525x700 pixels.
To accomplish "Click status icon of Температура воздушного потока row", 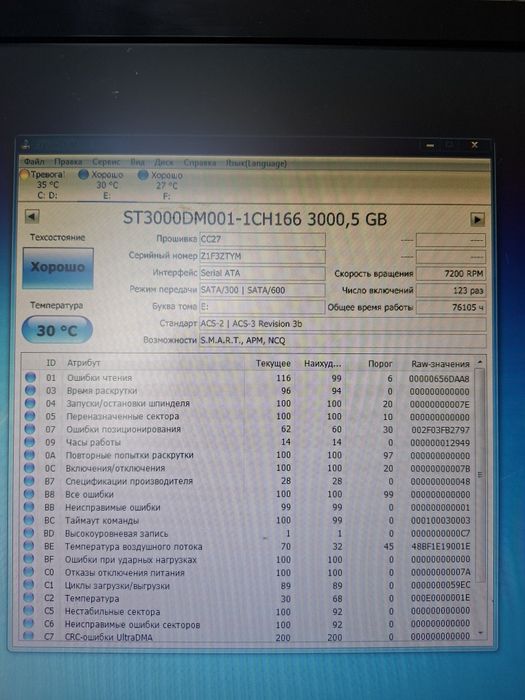I will (x=29, y=546).
